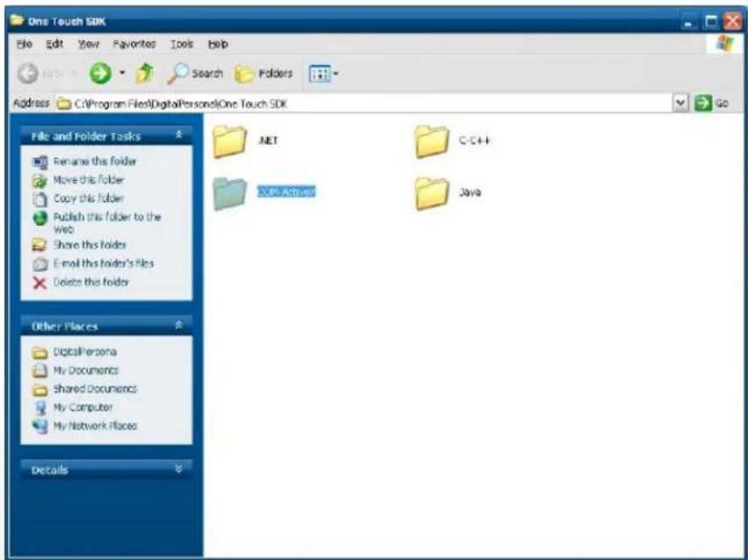This screenshot has width=748, height=560.
Task: Open the Forward history dropdown arrow
Action: coord(122,73)
